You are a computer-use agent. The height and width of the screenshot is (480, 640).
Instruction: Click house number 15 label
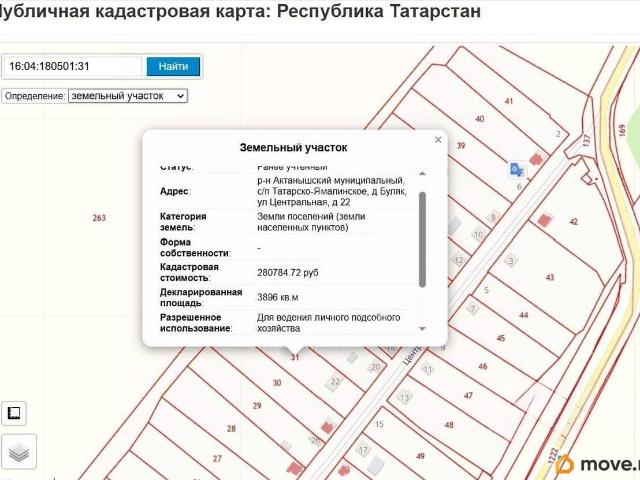coord(379,424)
